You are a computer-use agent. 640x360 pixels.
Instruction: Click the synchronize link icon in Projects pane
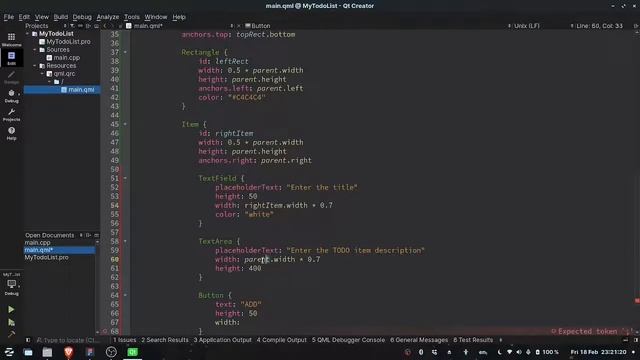click(x=80, y=26)
